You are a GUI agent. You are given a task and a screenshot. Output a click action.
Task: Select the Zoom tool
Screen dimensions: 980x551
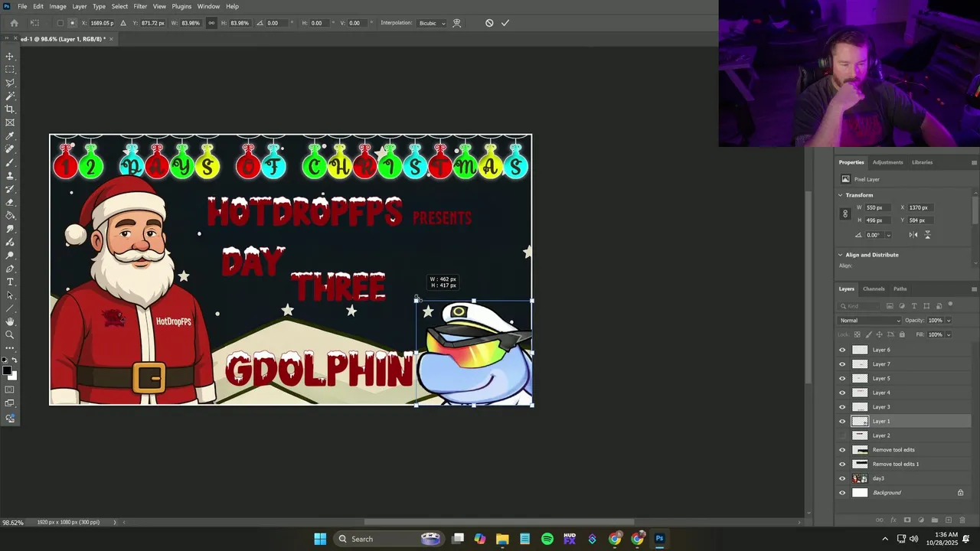[x=10, y=334]
